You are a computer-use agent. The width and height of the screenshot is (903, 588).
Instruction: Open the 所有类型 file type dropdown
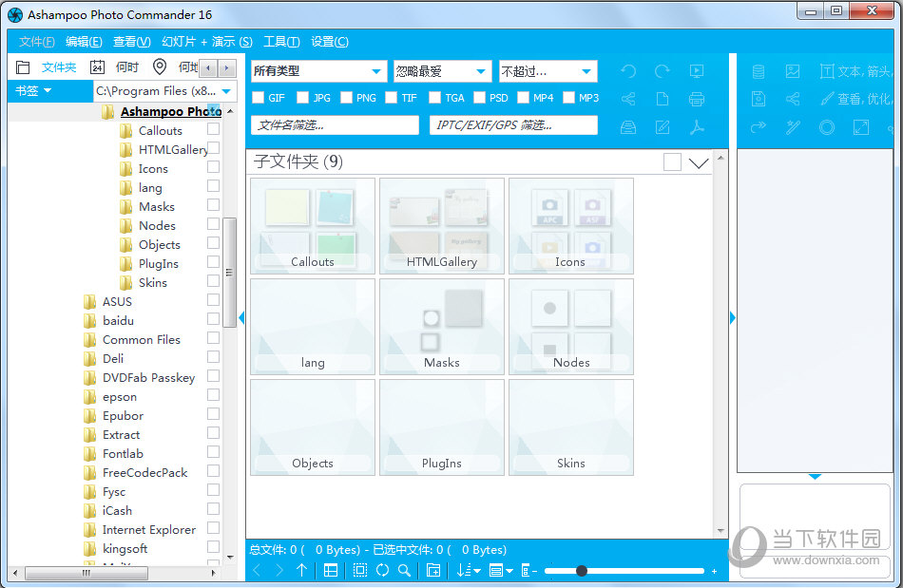tap(318, 71)
